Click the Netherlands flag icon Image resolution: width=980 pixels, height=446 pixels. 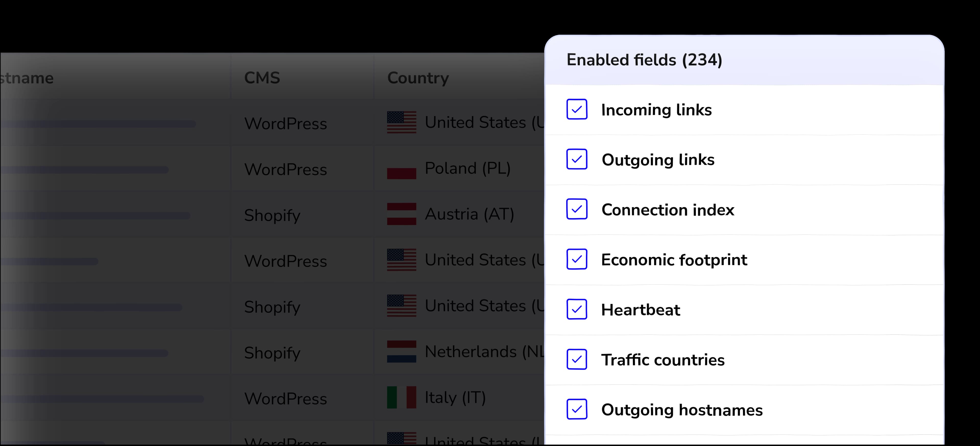tap(402, 352)
